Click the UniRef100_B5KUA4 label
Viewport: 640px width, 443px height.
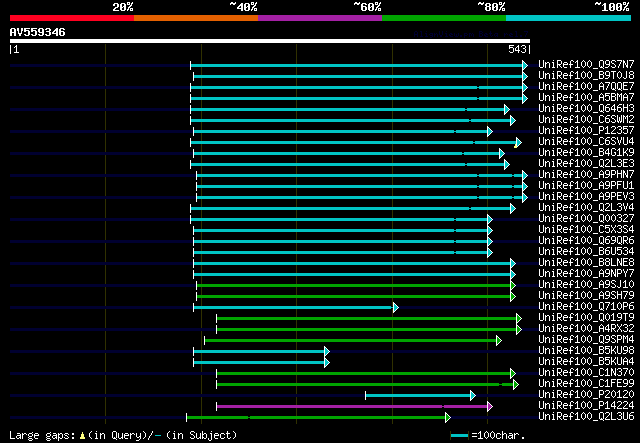tap(586, 362)
